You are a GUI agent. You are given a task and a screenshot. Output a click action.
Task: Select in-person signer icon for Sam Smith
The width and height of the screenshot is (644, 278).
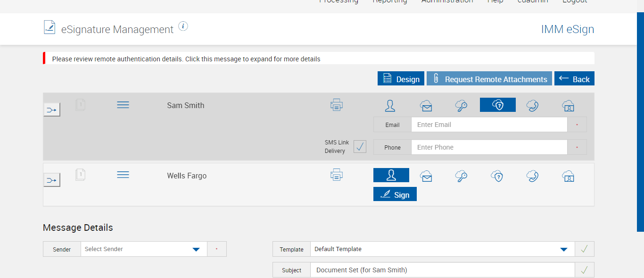[x=390, y=105]
